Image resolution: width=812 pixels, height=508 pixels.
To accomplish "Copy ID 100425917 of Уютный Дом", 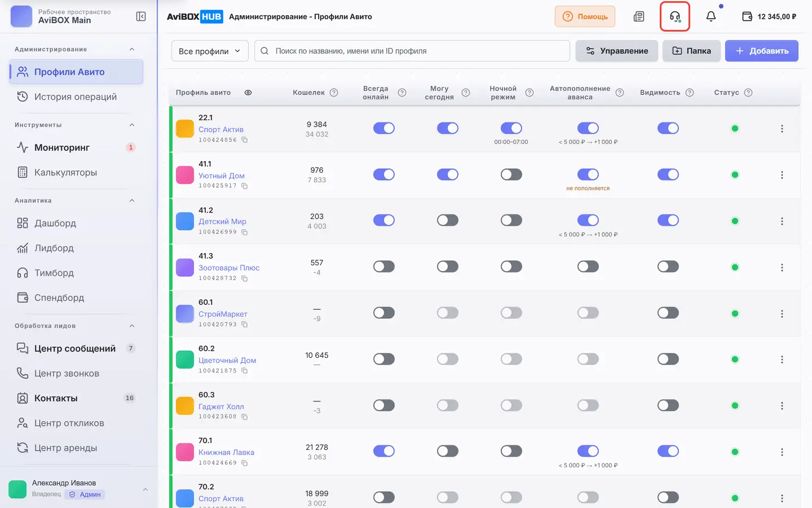I will coord(245,186).
